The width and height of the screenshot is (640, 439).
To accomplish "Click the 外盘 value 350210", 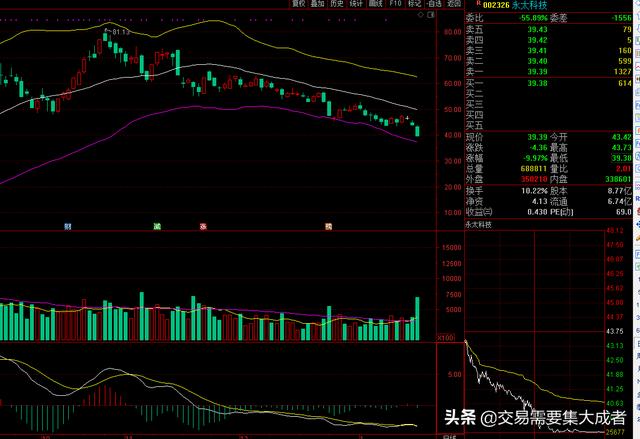I will click(534, 180).
